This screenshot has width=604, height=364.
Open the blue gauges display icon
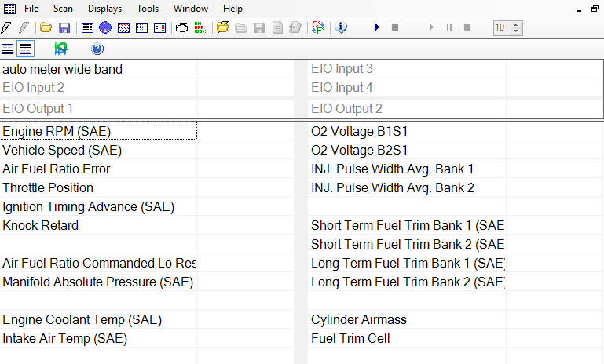point(105,27)
